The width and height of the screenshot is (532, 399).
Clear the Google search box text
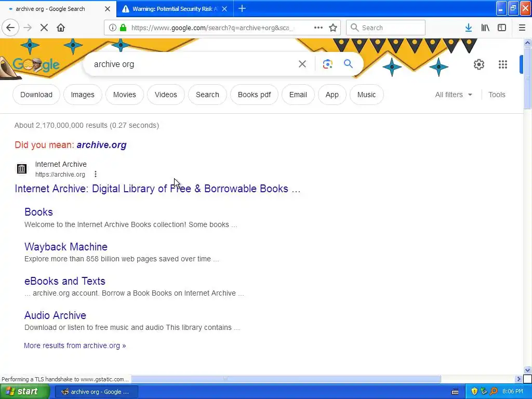(x=302, y=64)
